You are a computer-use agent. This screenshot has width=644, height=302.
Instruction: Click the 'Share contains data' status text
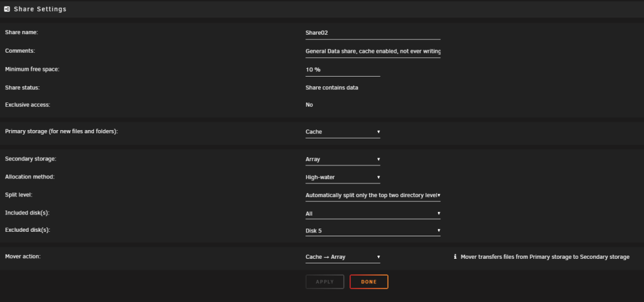(x=332, y=88)
